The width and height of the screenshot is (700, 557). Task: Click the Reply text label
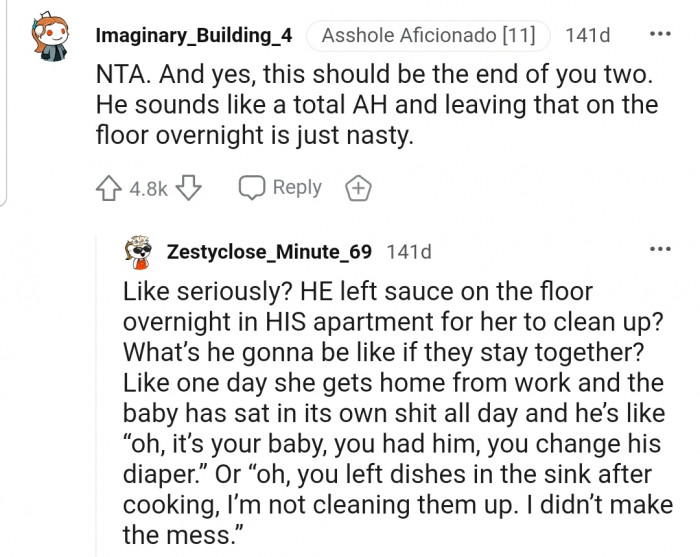pyautogui.click(x=297, y=187)
